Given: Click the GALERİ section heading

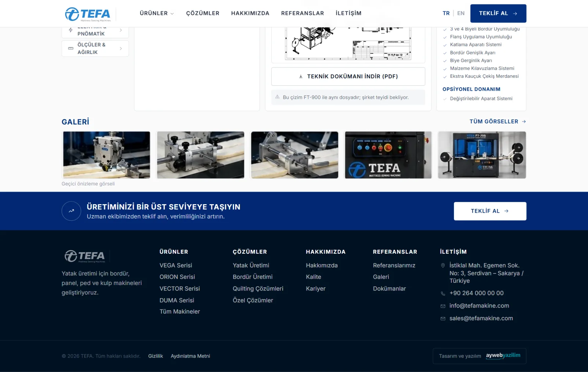Looking at the screenshot, I should click(x=75, y=122).
